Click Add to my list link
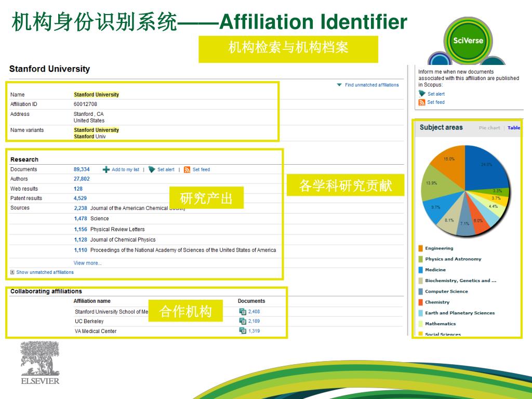Image resolution: width=532 pixels, height=399 pixels. (x=126, y=170)
